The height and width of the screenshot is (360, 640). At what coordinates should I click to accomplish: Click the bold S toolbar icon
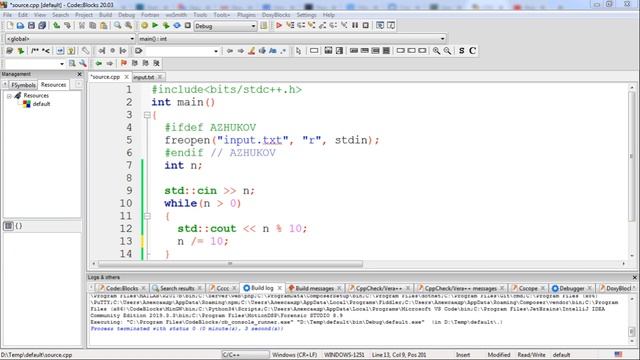462,51
